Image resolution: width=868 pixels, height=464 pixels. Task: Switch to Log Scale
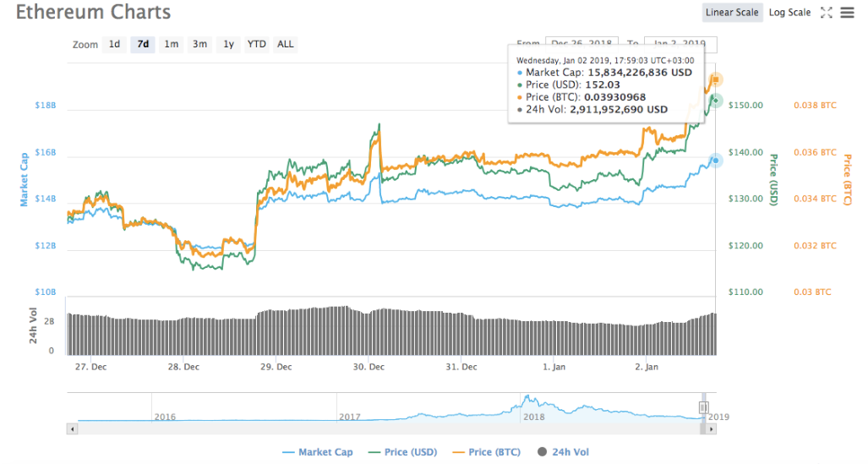tap(789, 12)
